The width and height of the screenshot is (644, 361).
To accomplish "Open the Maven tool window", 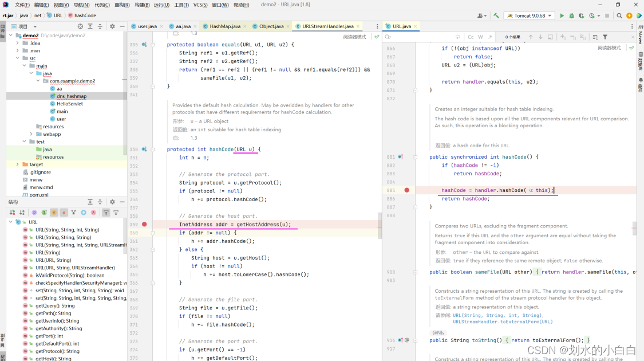I will tap(640, 34).
